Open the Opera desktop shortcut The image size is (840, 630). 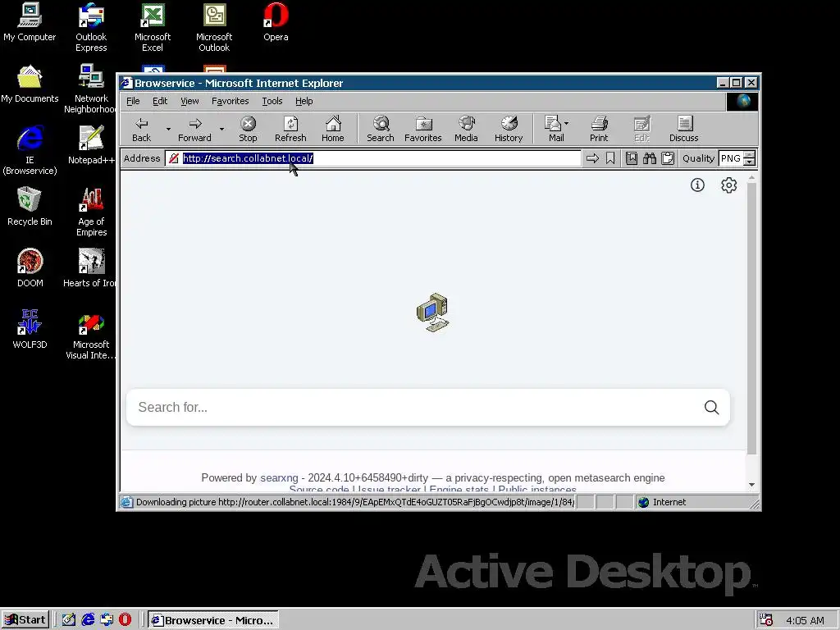click(276, 22)
